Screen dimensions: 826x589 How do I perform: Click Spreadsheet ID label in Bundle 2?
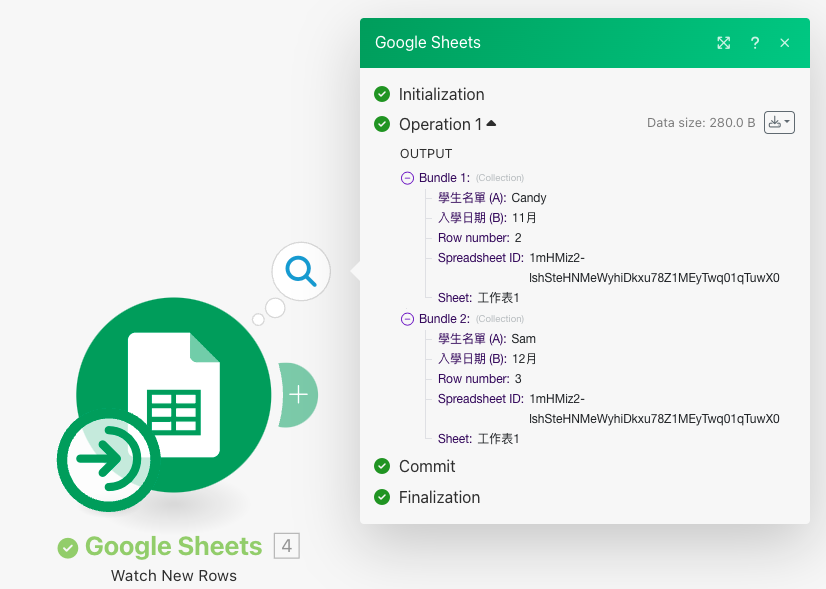pos(480,399)
